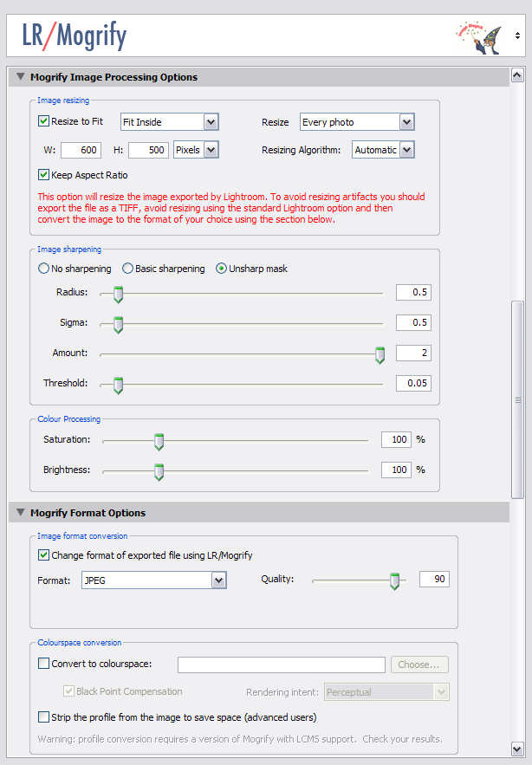Click the height H input field
Image resolution: width=532 pixels, height=765 pixels.
coord(148,150)
